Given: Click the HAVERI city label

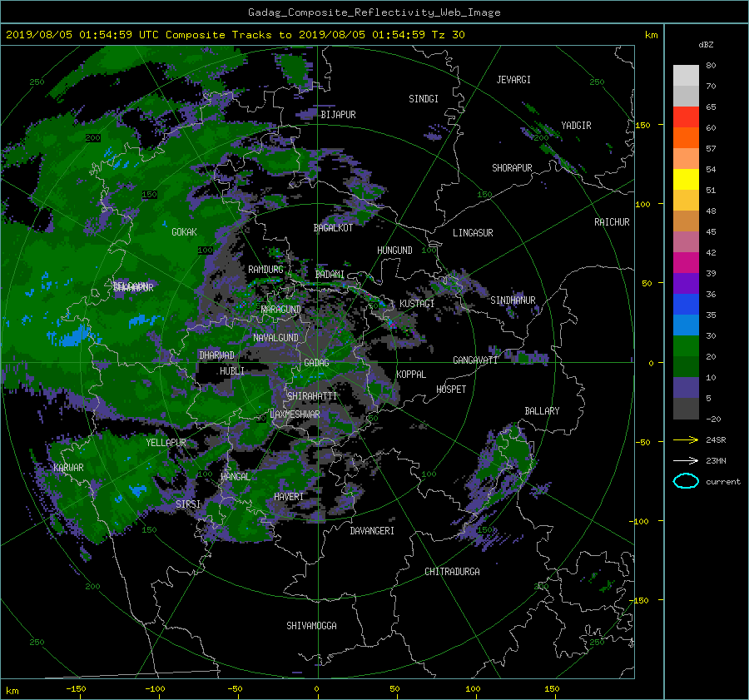Looking at the screenshot, I should coord(289,497).
